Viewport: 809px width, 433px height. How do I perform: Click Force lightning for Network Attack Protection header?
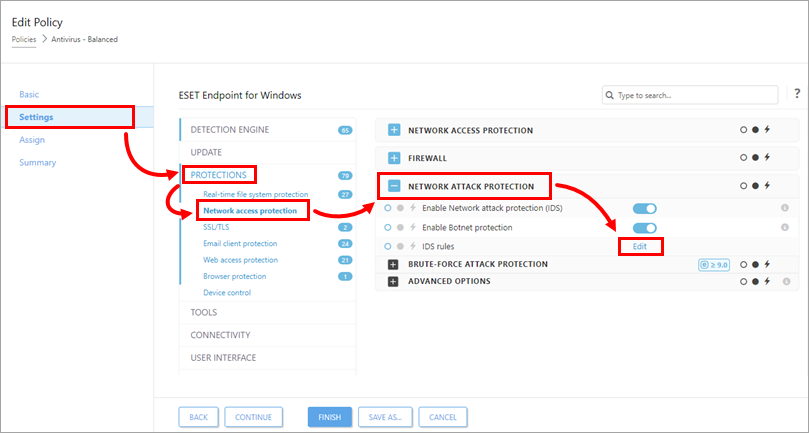coord(767,186)
